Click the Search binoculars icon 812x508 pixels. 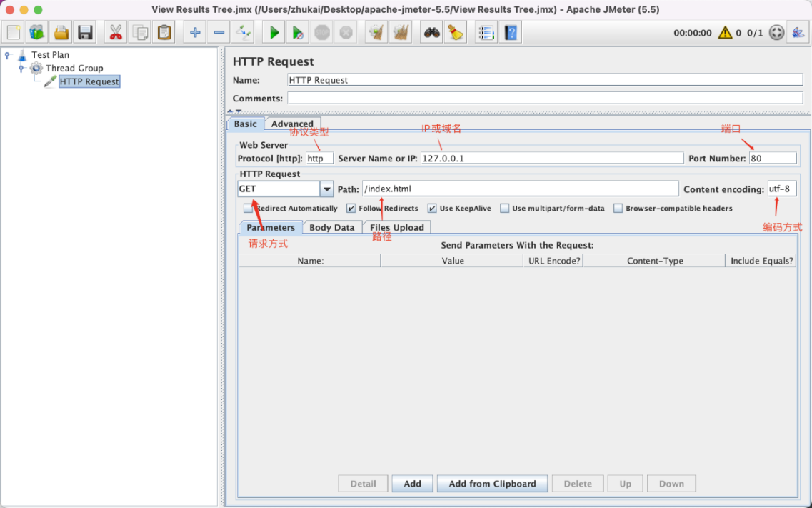point(431,32)
